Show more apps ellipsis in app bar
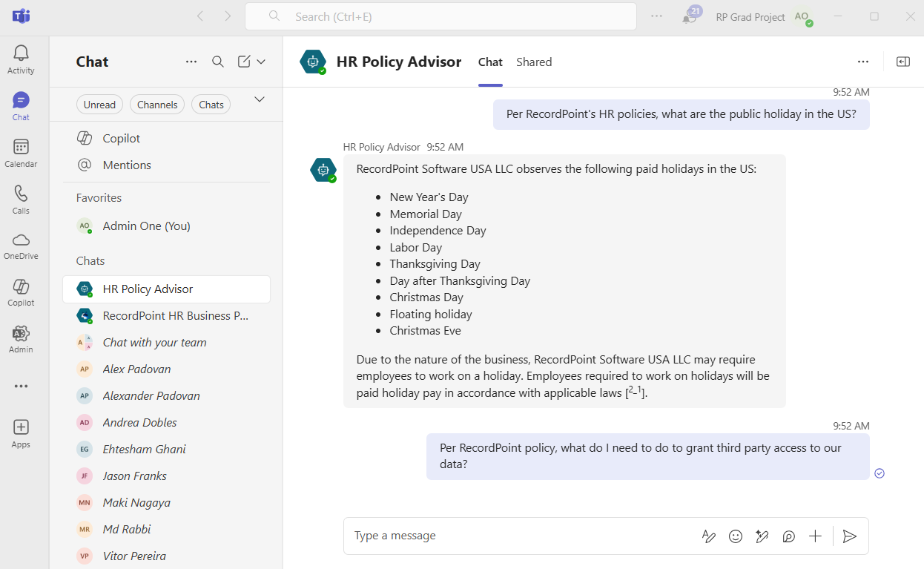The image size is (924, 569). coord(21,386)
